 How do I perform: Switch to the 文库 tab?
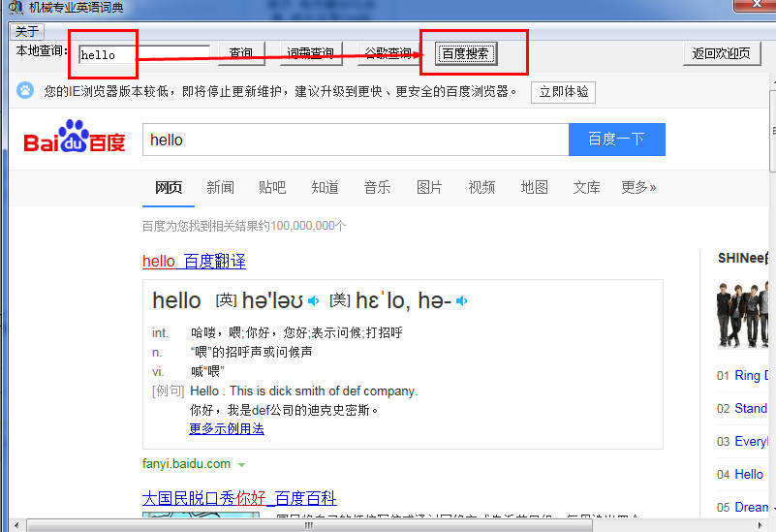pos(586,188)
